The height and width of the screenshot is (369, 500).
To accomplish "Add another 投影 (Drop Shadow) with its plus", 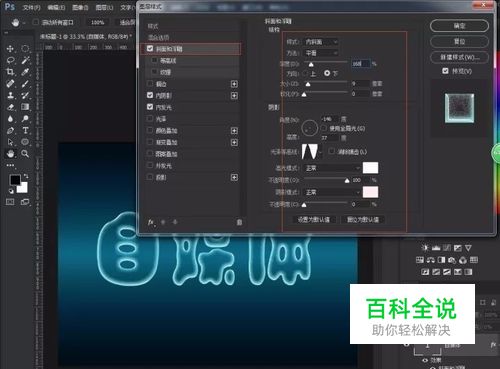I will 234,177.
